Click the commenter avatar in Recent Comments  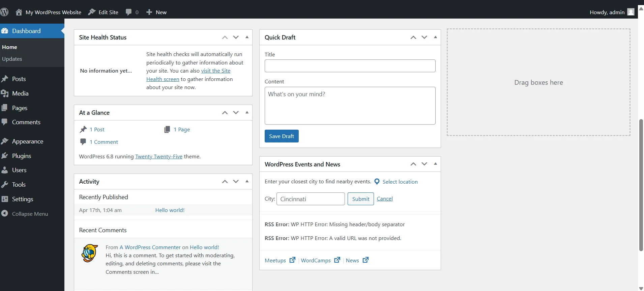[90, 253]
